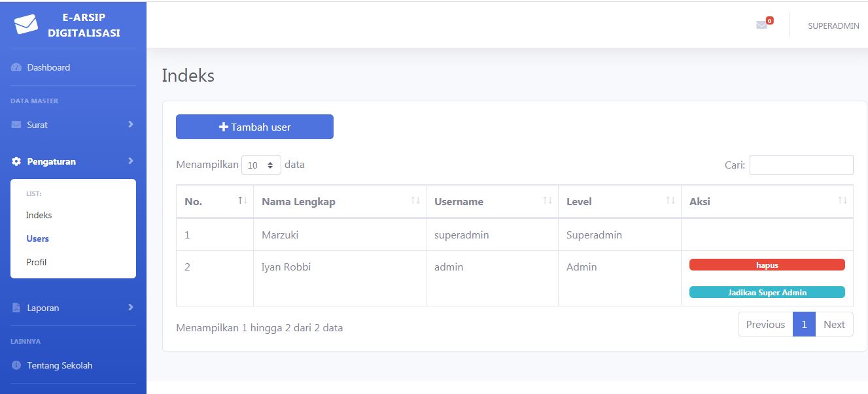This screenshot has height=394, width=868.
Task: Click the Tentang Sekolah info icon
Action: [16, 365]
